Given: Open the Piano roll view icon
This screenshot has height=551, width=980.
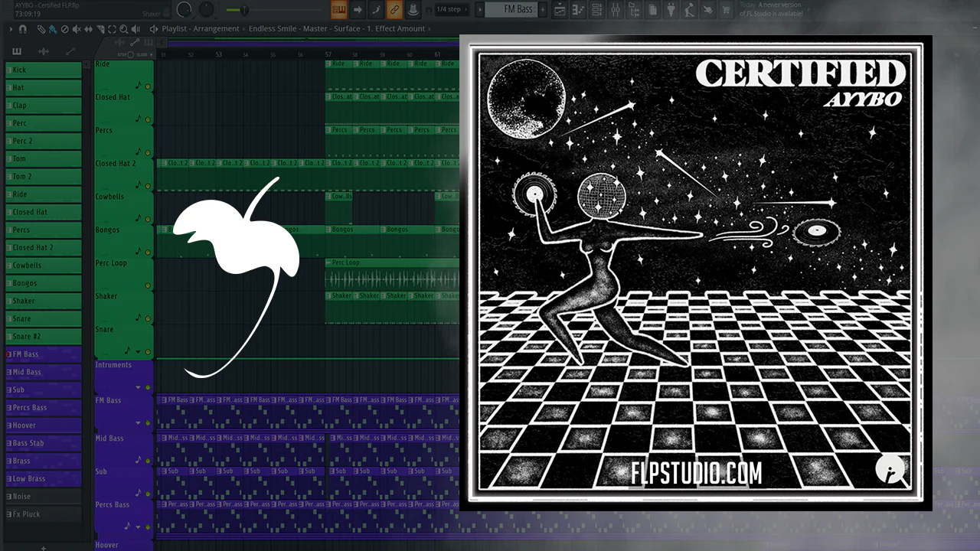Looking at the screenshot, I should (580, 10).
